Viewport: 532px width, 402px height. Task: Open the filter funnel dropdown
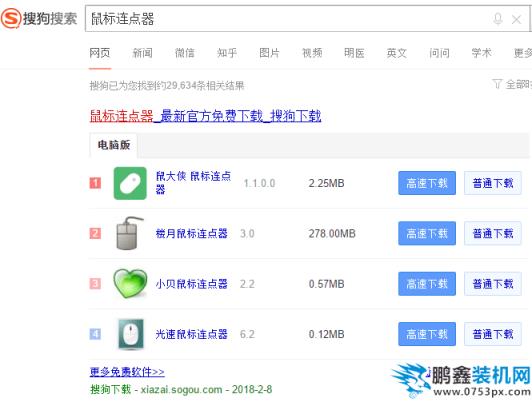tap(496, 84)
